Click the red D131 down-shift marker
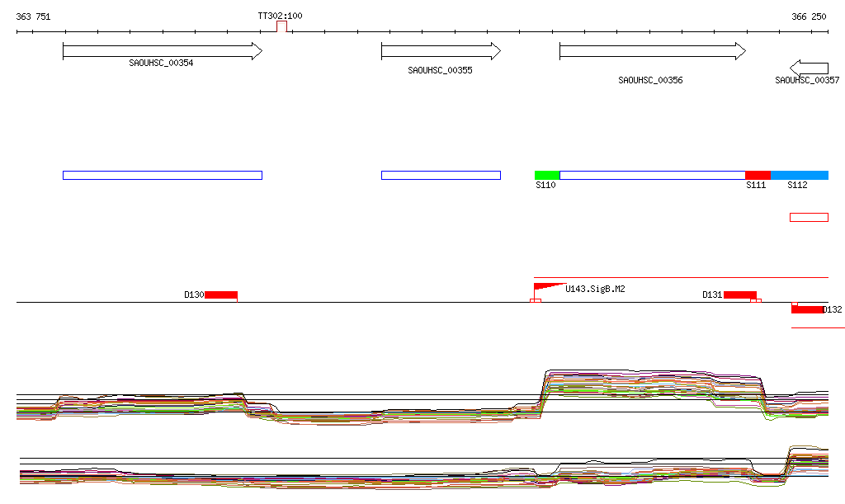845x504 pixels. point(740,295)
